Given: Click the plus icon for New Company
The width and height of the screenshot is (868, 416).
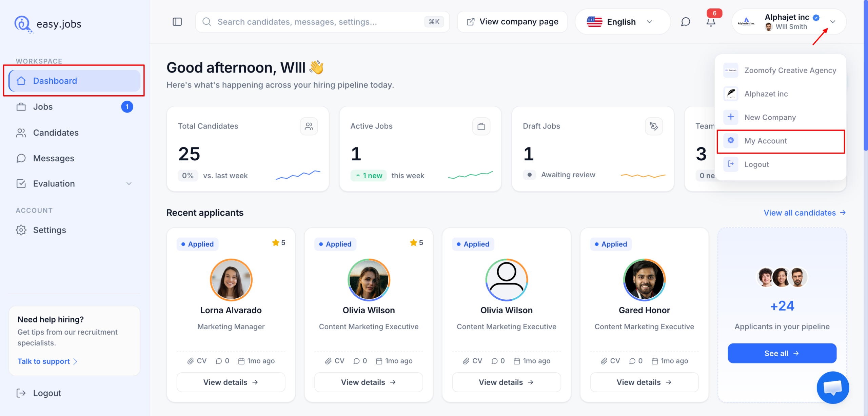Looking at the screenshot, I should [731, 117].
